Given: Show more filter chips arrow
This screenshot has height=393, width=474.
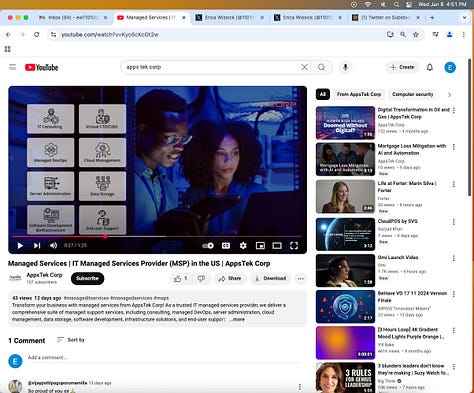Looking at the screenshot, I should click(450, 95).
